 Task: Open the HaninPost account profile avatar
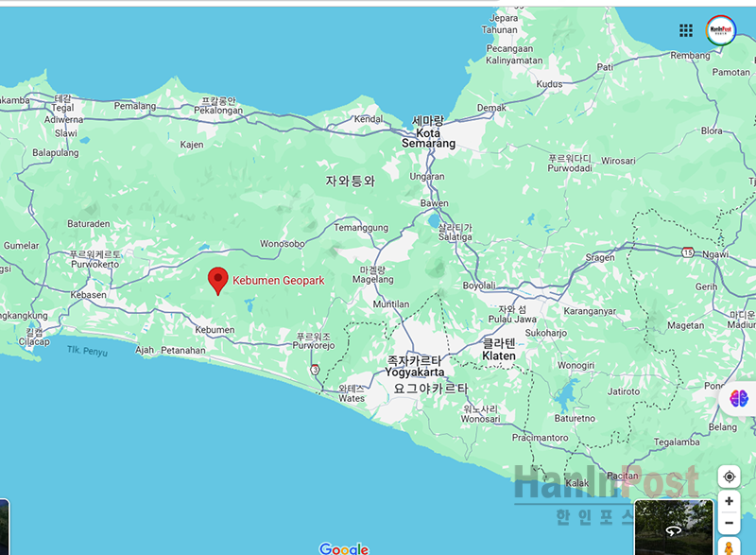(721, 30)
